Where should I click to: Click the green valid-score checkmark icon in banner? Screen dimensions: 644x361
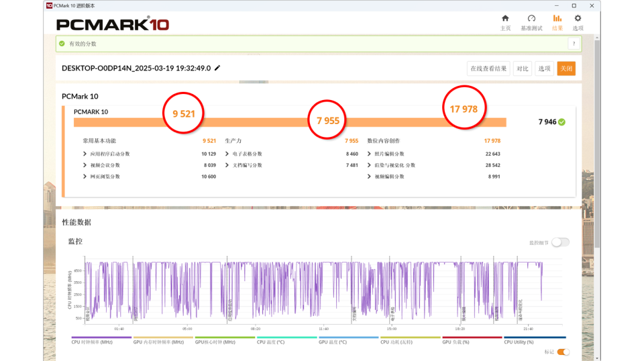coord(62,44)
